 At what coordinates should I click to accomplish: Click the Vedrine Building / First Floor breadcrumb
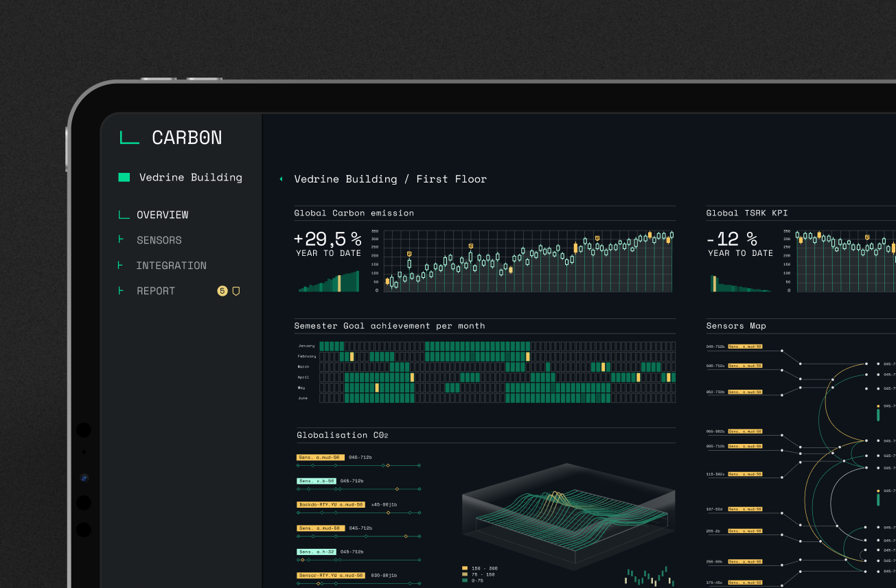[391, 179]
